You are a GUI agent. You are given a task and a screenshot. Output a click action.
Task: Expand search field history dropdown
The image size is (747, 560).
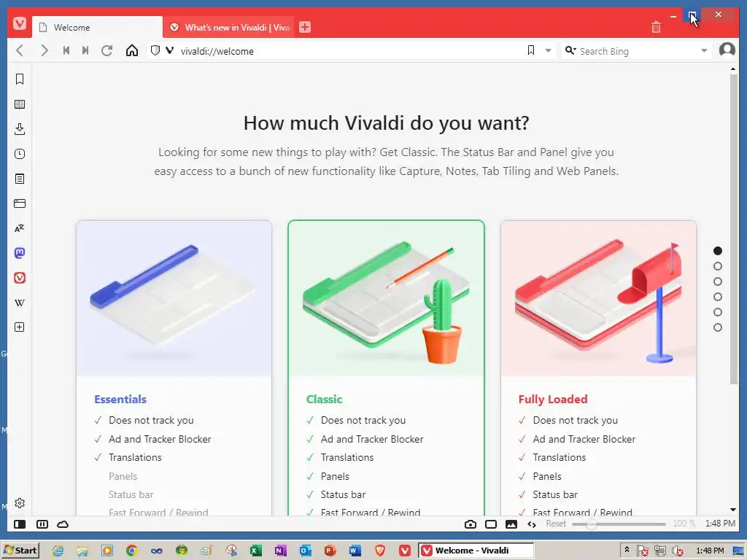point(704,50)
